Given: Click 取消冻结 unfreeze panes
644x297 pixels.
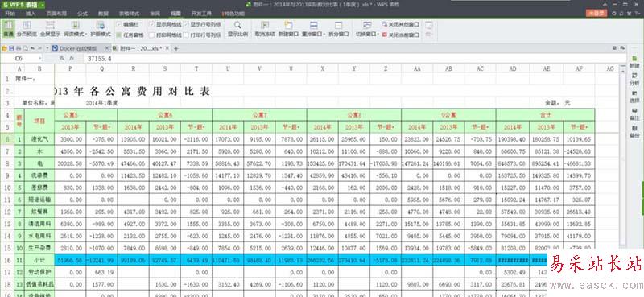Looking at the screenshot, I should (x=265, y=28).
